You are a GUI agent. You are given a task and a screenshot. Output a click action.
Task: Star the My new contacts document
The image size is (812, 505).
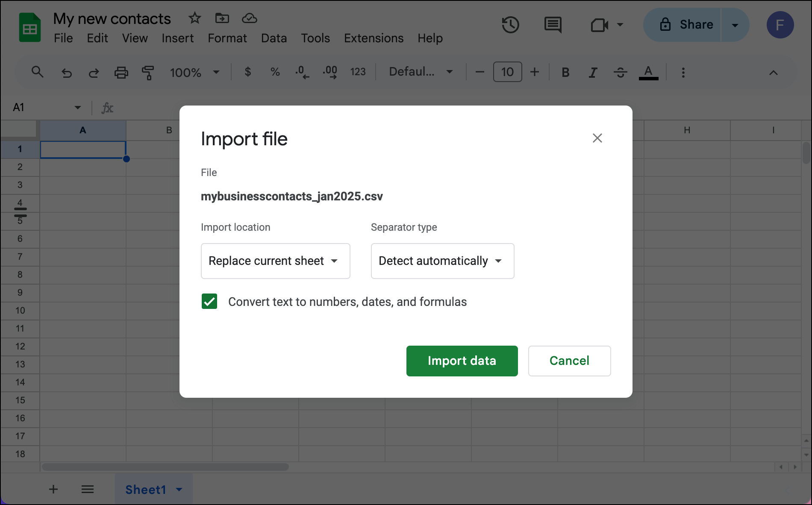(x=194, y=18)
